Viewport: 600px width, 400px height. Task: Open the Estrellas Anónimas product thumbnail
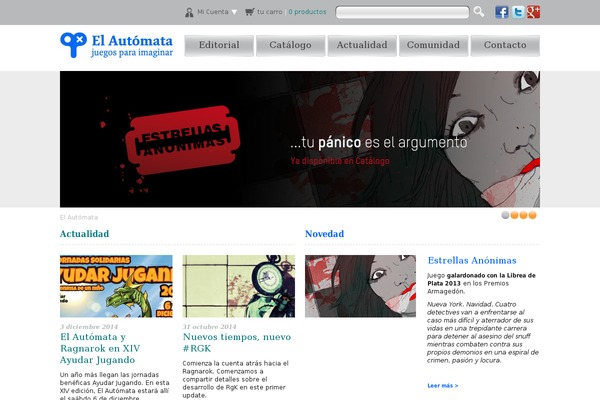coord(360,286)
